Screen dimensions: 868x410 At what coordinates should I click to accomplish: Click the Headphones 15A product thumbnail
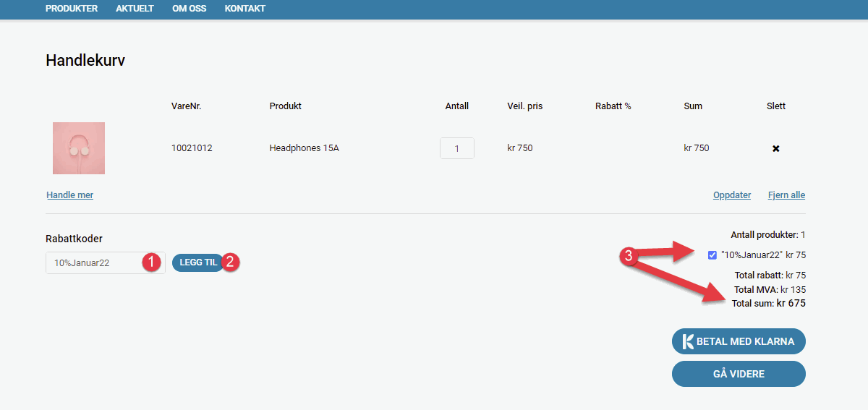79,148
